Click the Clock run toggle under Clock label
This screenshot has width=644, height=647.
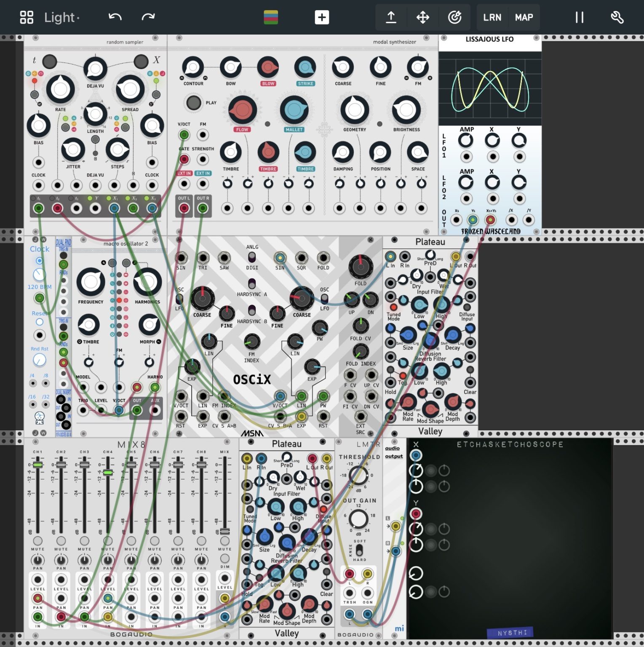39,260
